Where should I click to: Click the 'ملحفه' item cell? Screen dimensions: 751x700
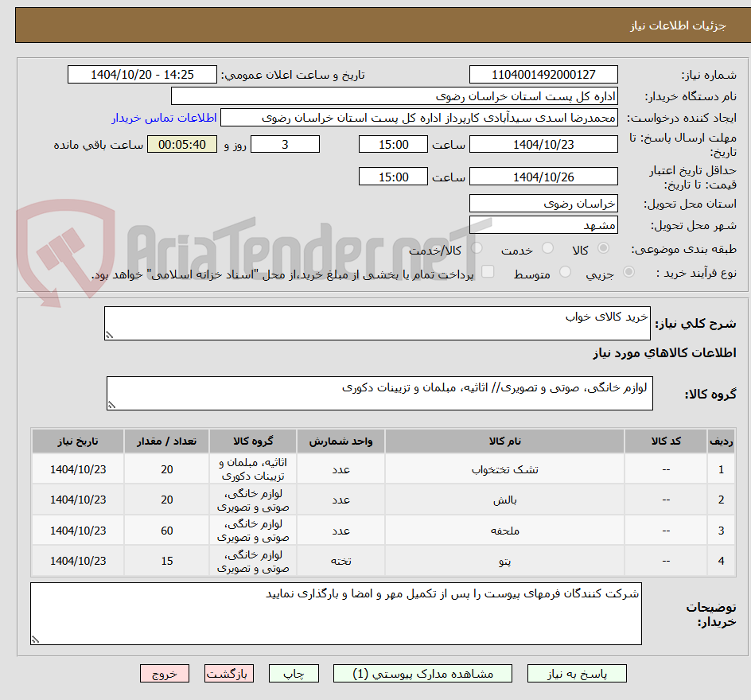click(505, 531)
